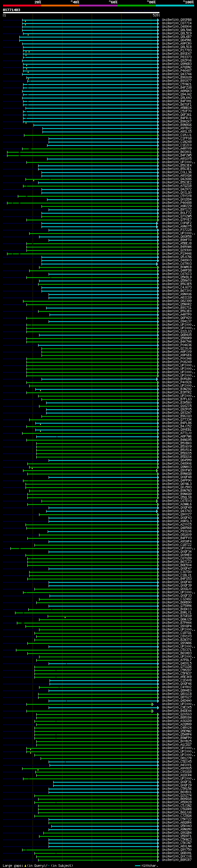Click the cyan ~100% identity legend segment
This screenshot has width=197, height=868.
pyautogui.click(x=175, y=6)
